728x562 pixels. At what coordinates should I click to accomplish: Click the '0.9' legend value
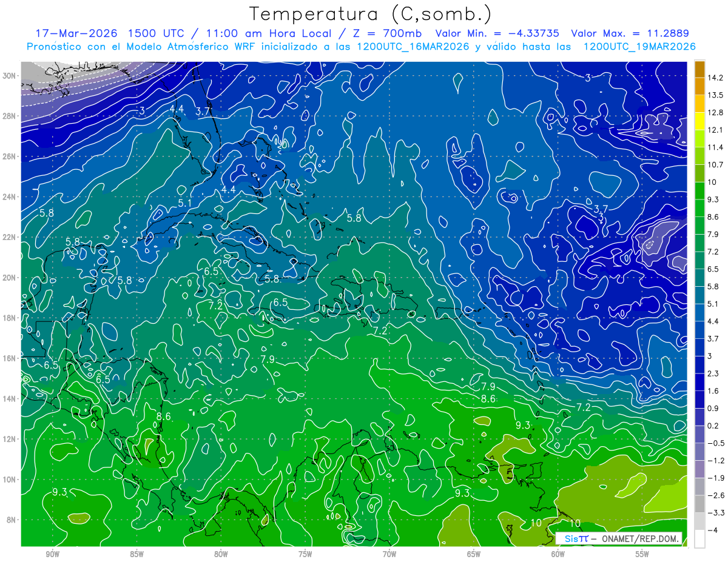pos(713,409)
